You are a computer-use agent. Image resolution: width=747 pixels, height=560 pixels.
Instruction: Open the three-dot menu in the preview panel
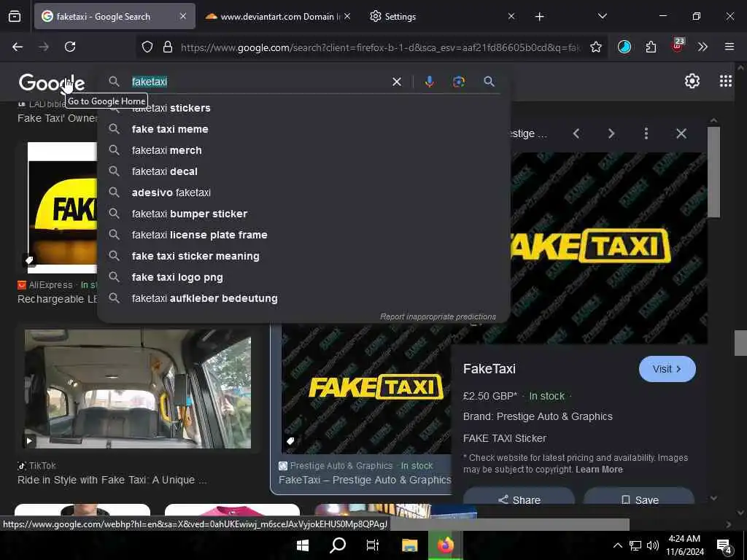[646, 134]
